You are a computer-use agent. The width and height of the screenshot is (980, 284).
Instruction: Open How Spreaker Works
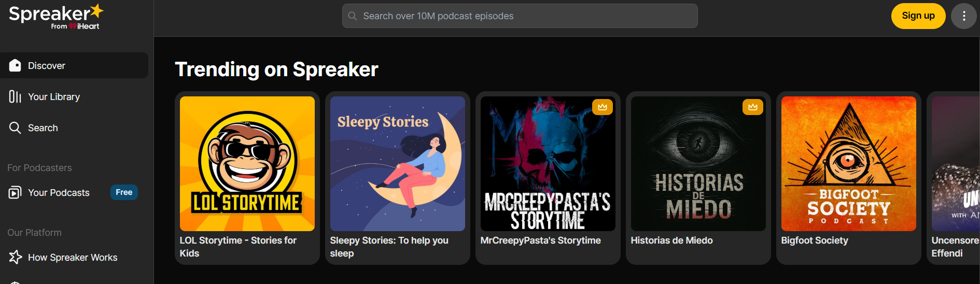point(74,257)
